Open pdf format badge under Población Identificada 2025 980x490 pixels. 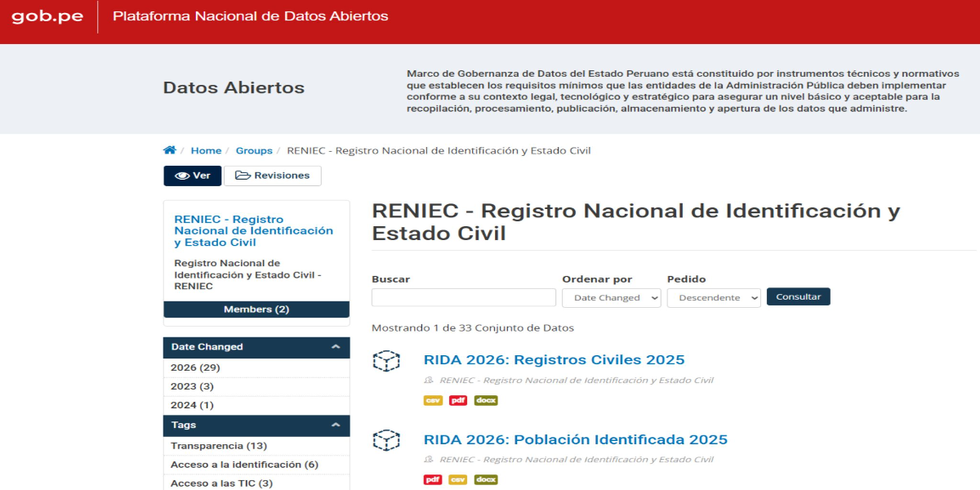click(433, 479)
